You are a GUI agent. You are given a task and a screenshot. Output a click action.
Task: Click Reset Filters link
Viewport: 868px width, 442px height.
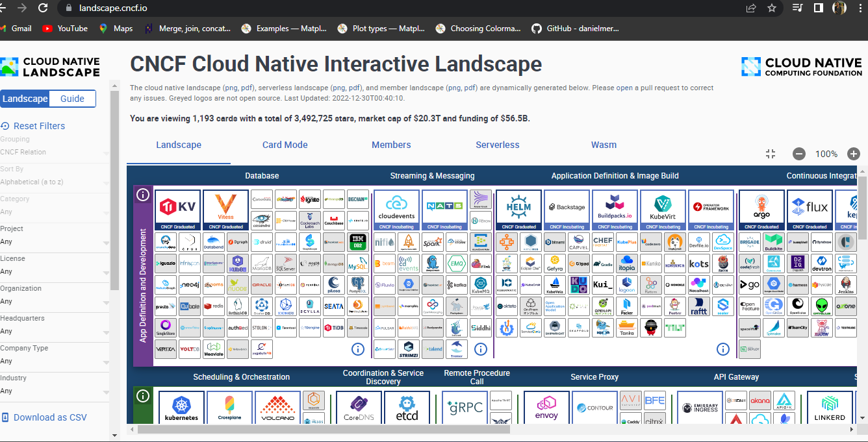(33, 126)
